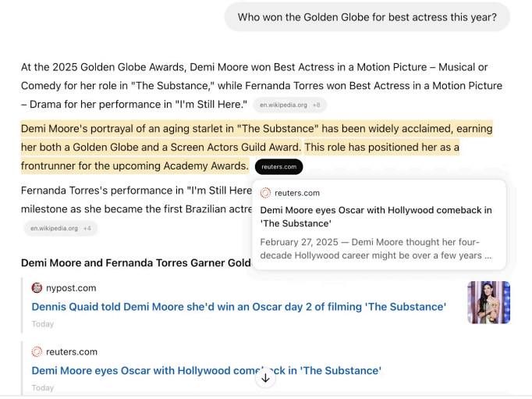Click the Reuters logo icon in popup
This screenshot has height=399, width=532.
(x=265, y=193)
